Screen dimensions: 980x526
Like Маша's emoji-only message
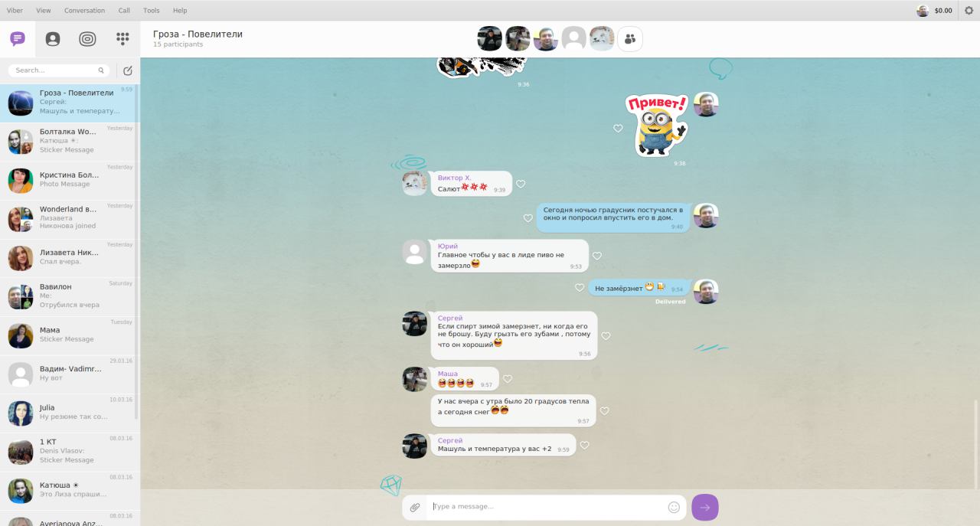(x=508, y=379)
